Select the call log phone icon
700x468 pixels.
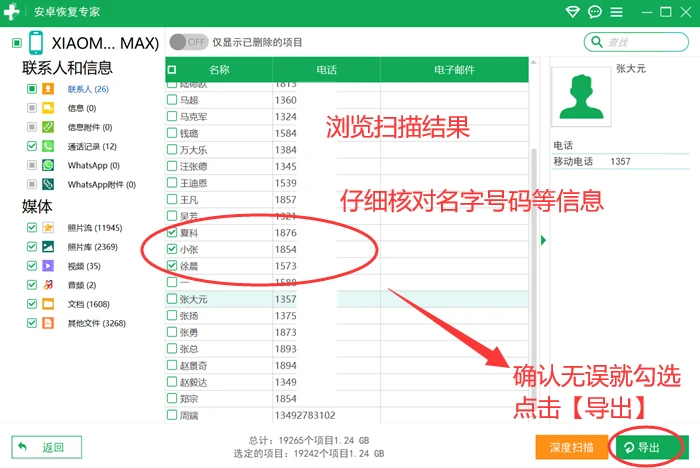pos(48,146)
